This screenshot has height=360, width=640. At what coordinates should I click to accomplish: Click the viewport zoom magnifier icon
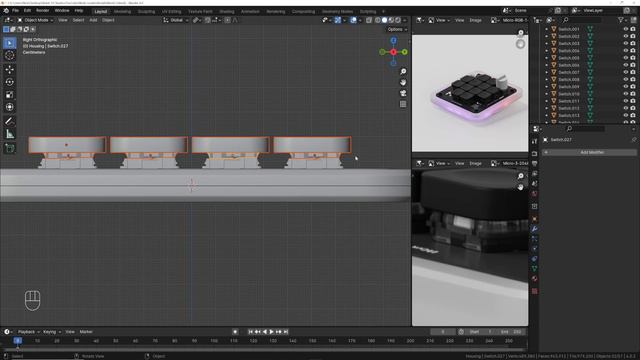tap(403, 72)
